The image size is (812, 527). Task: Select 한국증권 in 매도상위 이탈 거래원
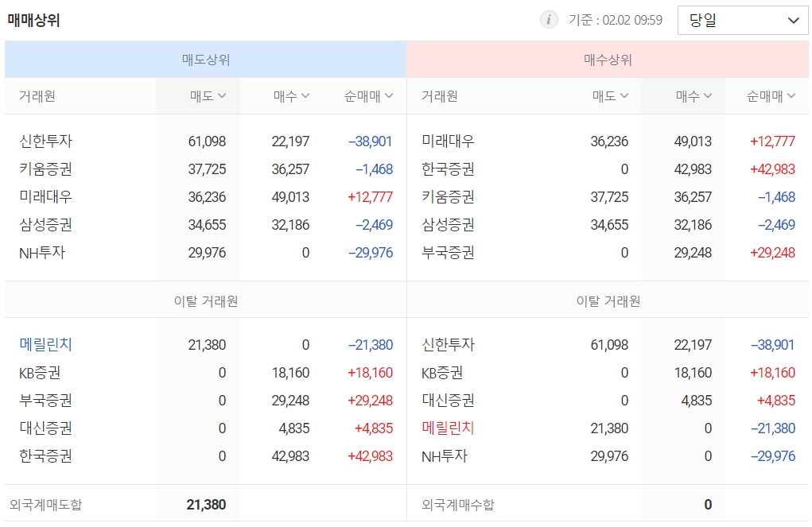coord(45,456)
